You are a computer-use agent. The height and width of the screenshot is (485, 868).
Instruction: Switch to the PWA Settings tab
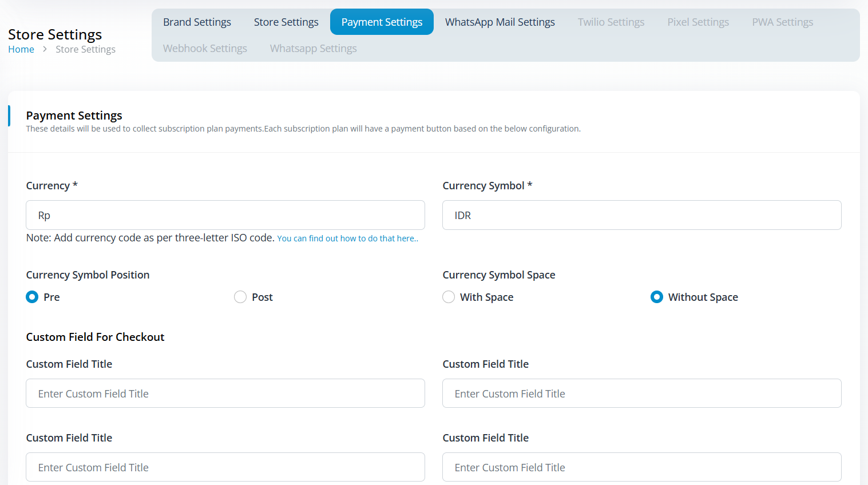[783, 22]
